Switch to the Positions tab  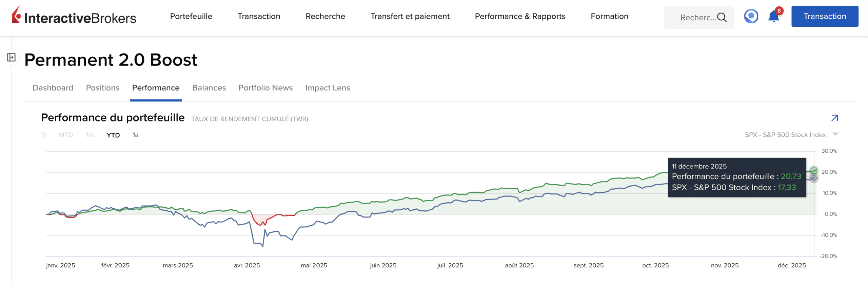point(102,88)
